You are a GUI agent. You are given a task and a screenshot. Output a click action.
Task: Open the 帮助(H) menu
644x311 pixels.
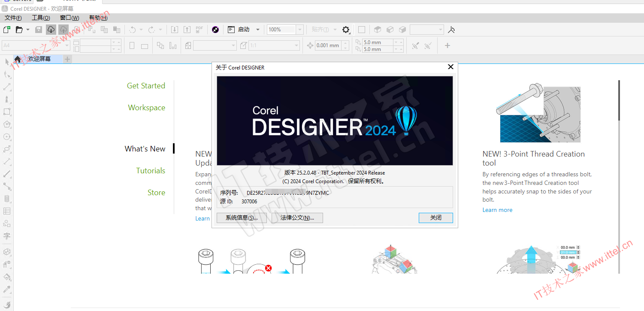pos(98,18)
